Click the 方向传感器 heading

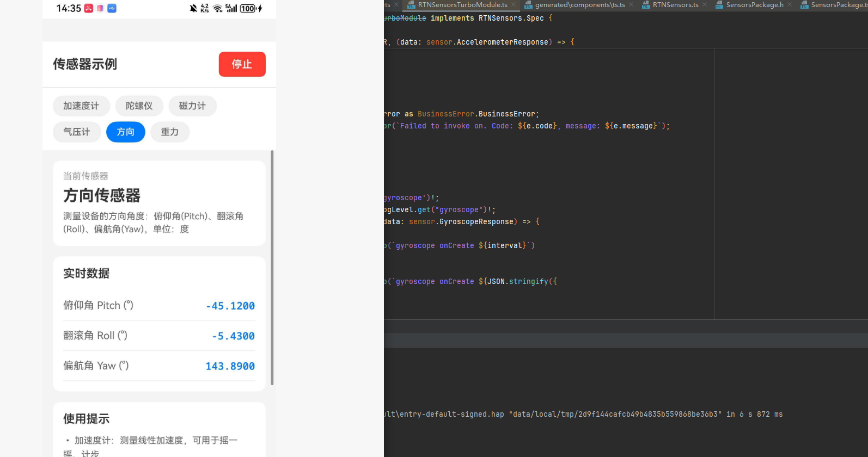click(102, 195)
